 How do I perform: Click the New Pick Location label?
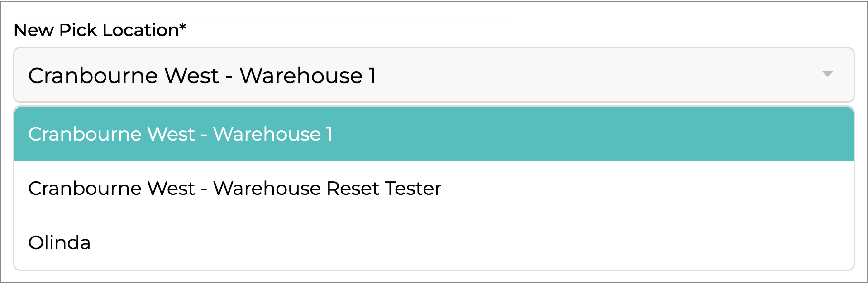click(x=100, y=30)
